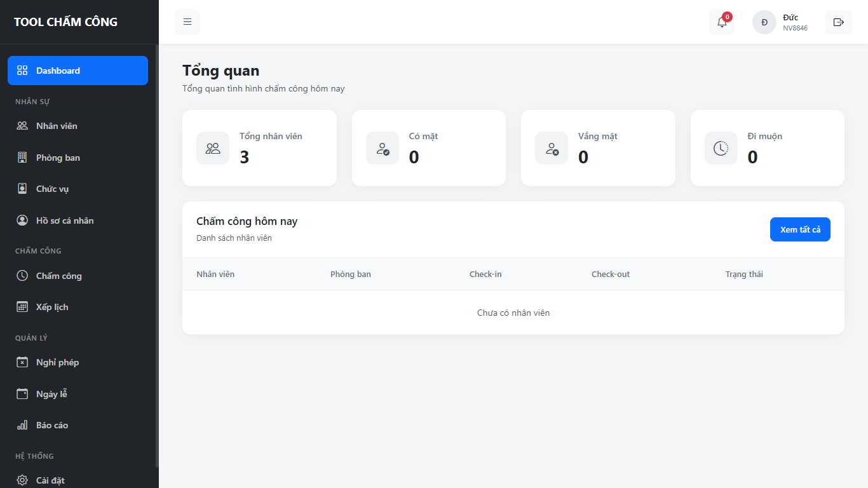Click the logout icon in the header
This screenshot has width=868, height=488.
tap(839, 22)
